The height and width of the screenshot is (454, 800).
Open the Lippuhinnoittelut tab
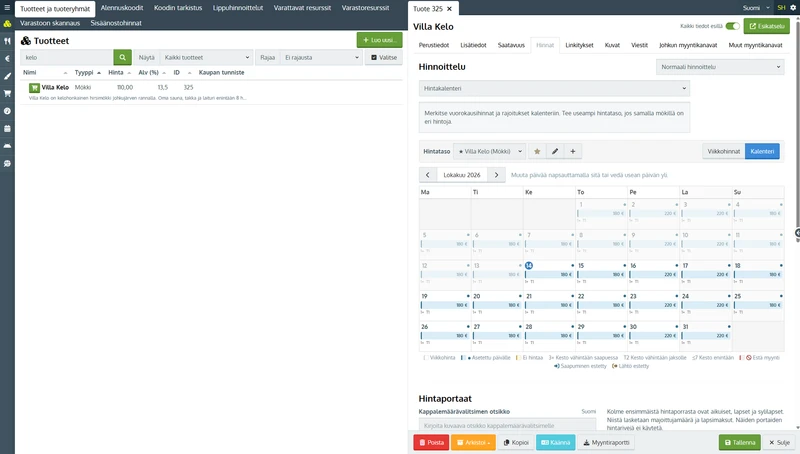(238, 8)
